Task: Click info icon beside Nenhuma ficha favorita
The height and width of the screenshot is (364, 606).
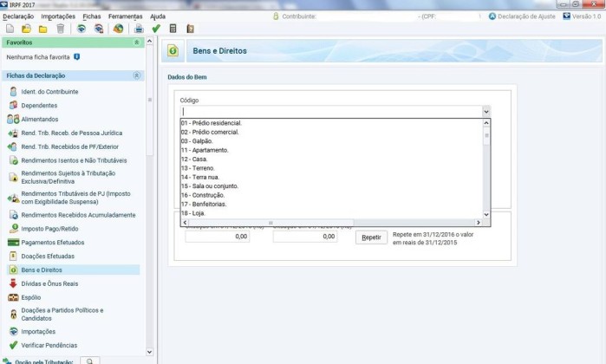Action: coord(77,57)
